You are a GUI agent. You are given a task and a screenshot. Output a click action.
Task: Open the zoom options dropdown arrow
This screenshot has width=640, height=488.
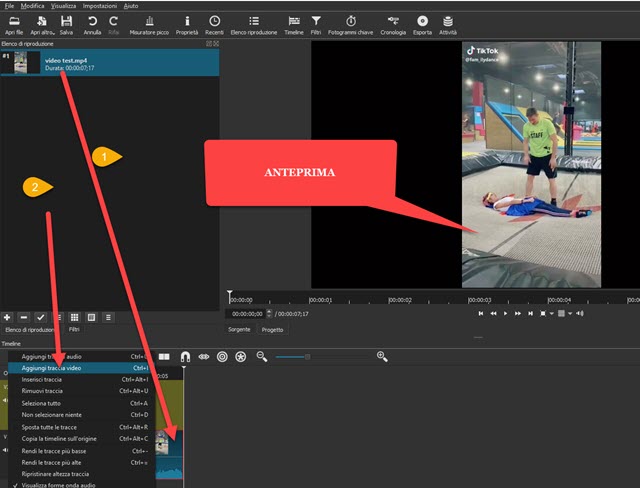tap(551, 314)
